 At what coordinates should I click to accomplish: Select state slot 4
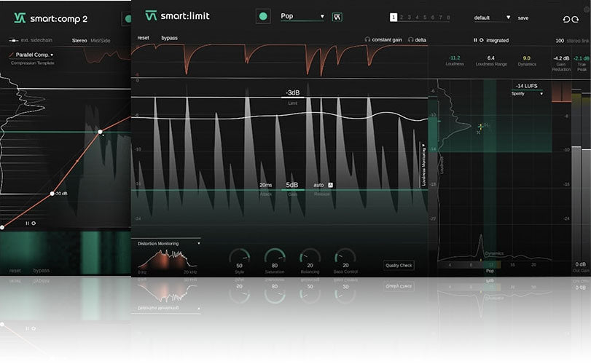[x=418, y=17]
